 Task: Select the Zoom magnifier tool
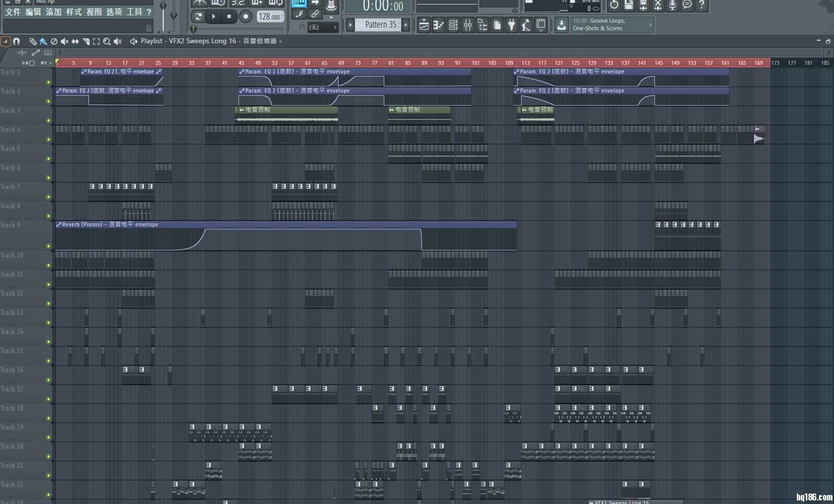(107, 41)
